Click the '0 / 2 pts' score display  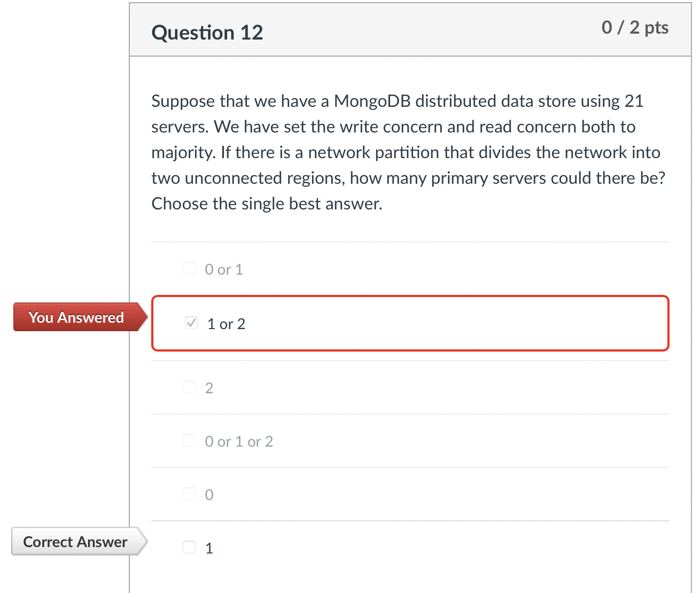635,27
